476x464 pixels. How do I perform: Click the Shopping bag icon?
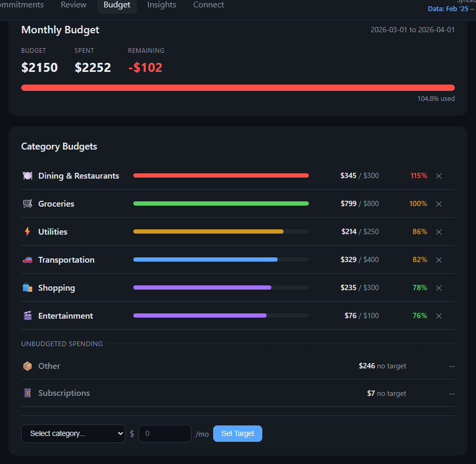(x=27, y=287)
